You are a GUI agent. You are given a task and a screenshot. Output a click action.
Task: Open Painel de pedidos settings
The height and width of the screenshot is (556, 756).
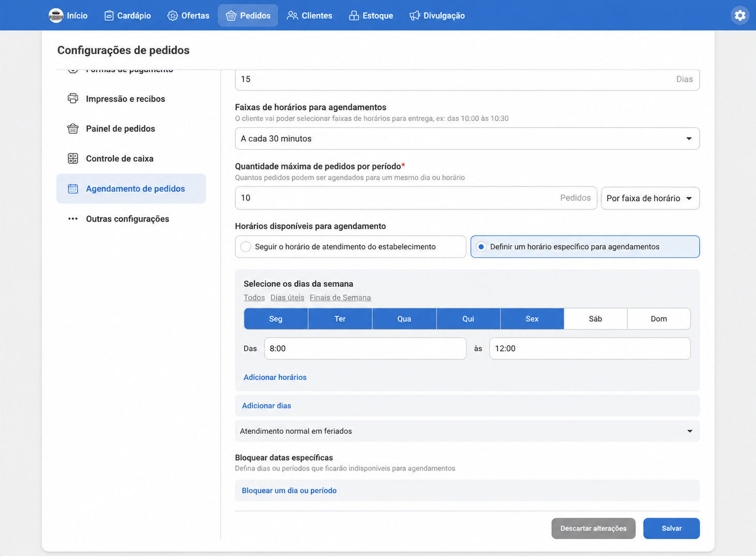pyautogui.click(x=131, y=129)
